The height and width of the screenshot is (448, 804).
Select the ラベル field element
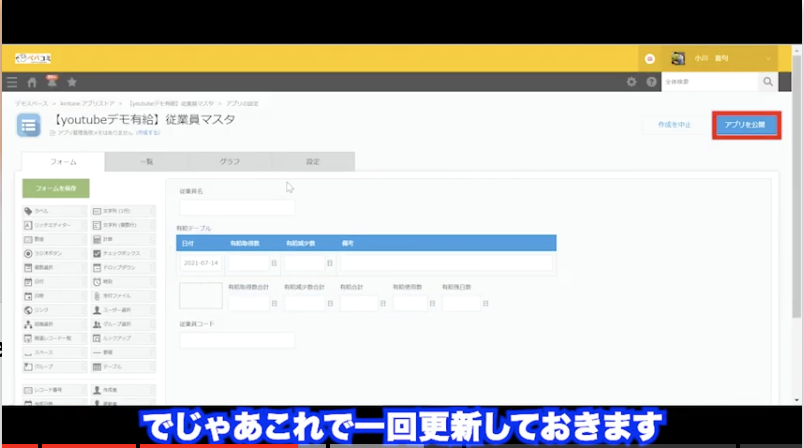[54, 212]
